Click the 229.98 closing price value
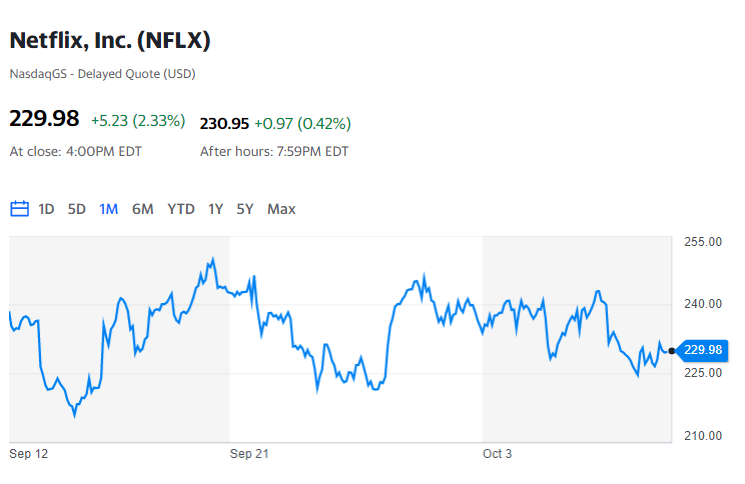 (44, 119)
